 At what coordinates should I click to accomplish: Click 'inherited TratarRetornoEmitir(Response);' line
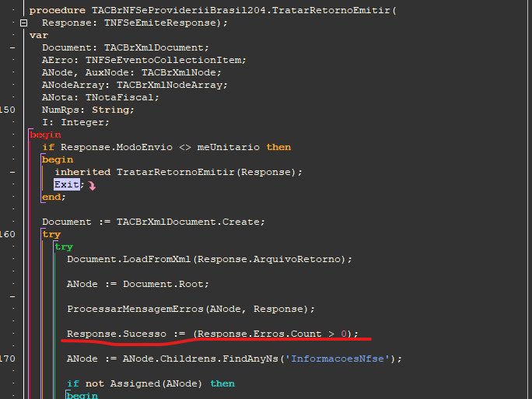[x=178, y=173]
